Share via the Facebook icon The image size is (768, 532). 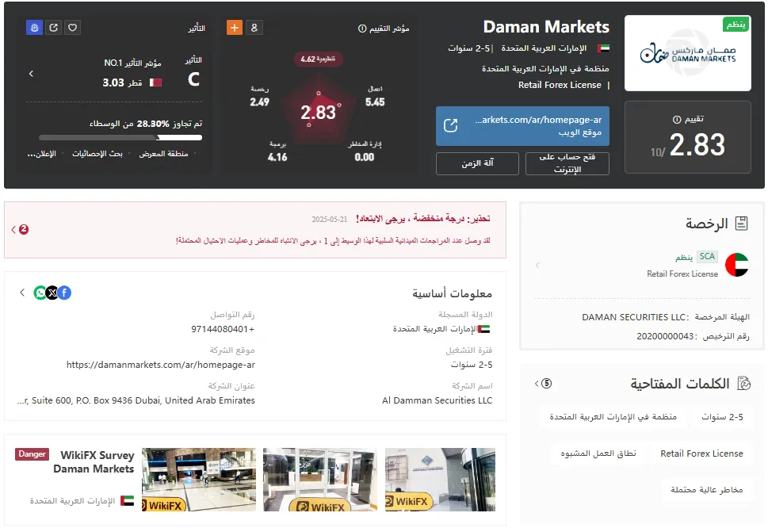[x=65, y=293]
